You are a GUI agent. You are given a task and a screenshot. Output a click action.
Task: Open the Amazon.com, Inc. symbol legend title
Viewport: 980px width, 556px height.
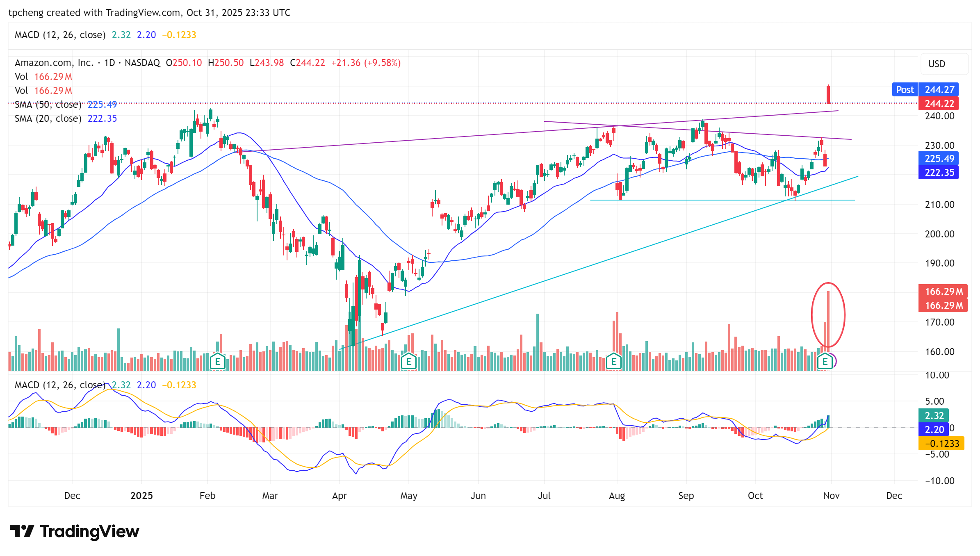tap(54, 63)
